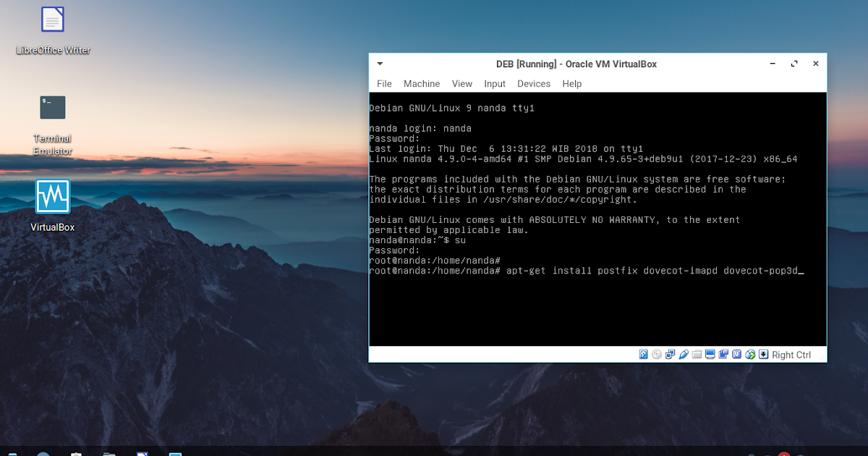Open the shared folders status icon
Screen dimensions: 868x456
tap(697, 355)
